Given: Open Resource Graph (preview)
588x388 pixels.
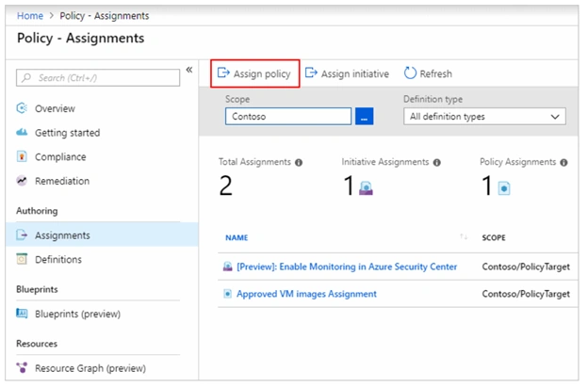Looking at the screenshot, I should point(90,368).
